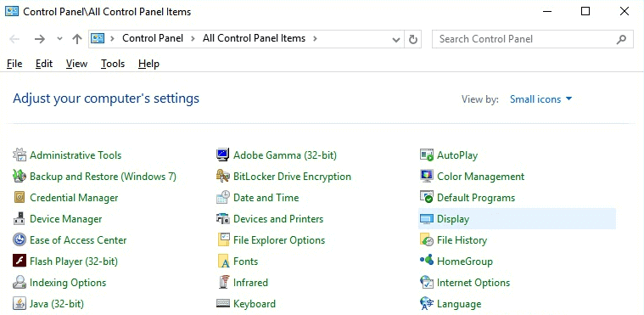Click the Keyboard icon
Viewport: 644px width, 315px height.
pyautogui.click(x=222, y=304)
